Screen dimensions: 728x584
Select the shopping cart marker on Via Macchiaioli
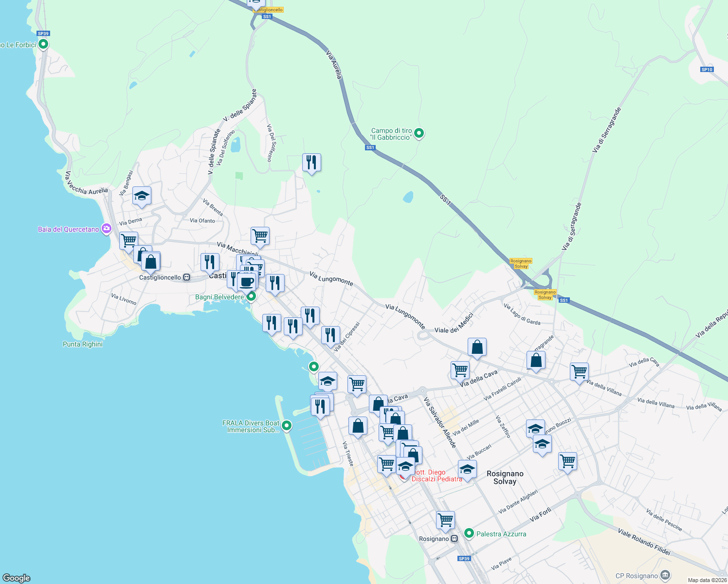click(x=260, y=236)
